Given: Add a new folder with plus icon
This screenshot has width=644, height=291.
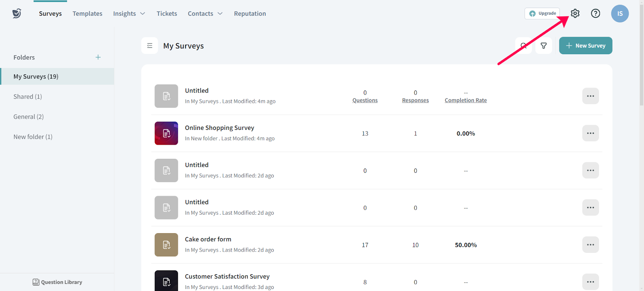Looking at the screenshot, I should click(x=98, y=57).
